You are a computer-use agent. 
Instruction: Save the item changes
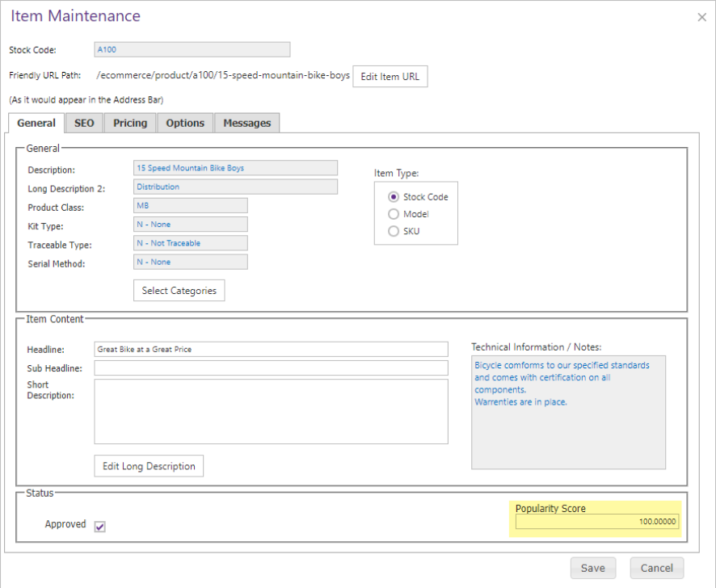coord(592,568)
